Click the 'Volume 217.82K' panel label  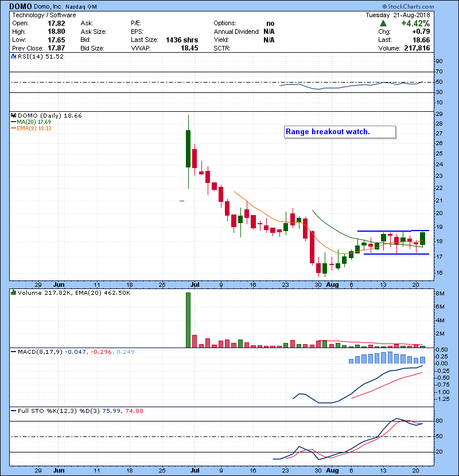[45, 292]
